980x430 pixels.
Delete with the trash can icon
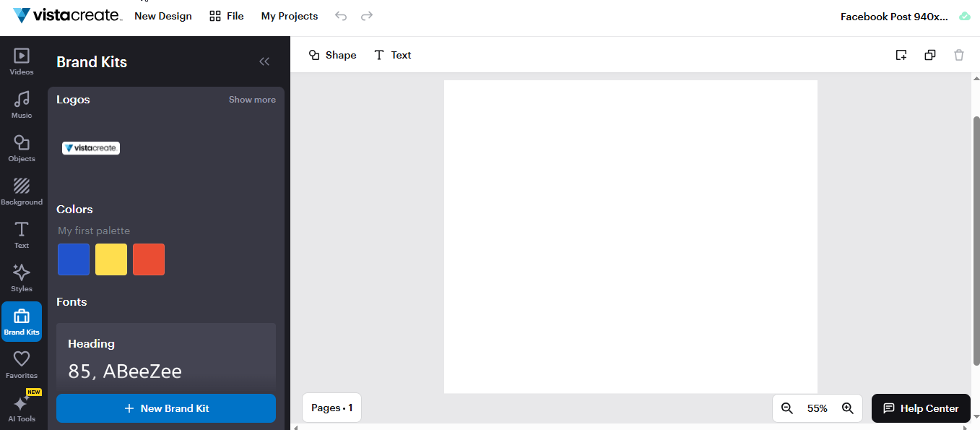tap(959, 55)
